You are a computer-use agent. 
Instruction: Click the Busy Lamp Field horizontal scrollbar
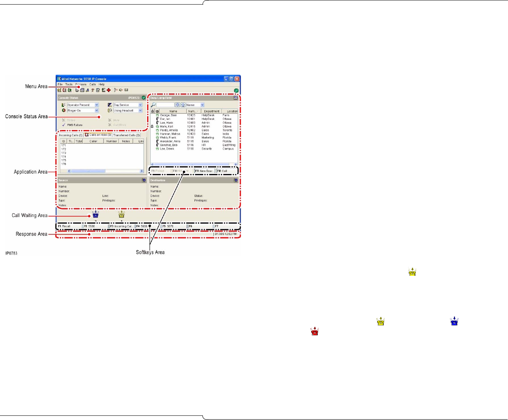[x=194, y=164]
